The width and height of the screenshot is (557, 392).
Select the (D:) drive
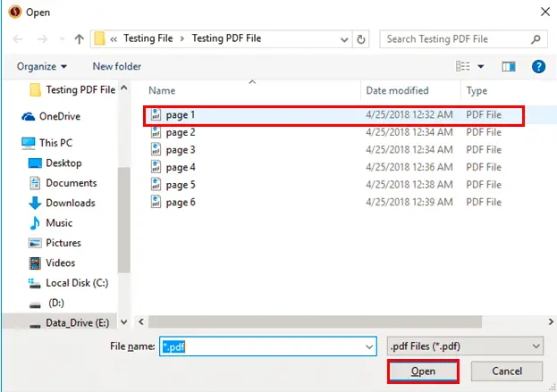(46, 303)
